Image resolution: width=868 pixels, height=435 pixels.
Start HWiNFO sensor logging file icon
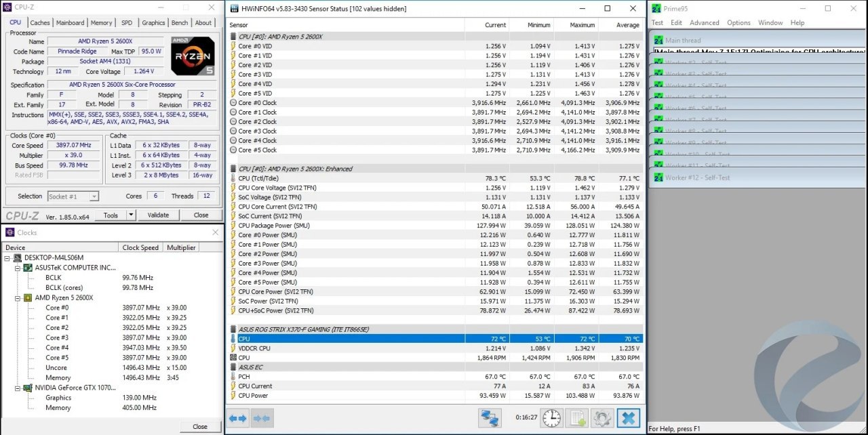(x=577, y=418)
